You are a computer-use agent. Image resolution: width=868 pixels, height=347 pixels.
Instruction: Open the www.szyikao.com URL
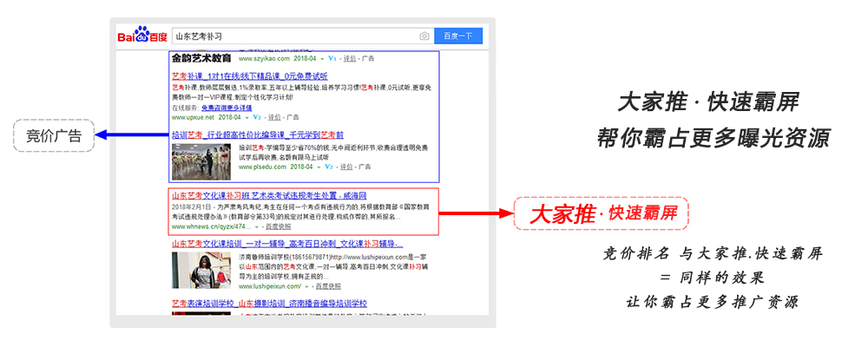264,59
